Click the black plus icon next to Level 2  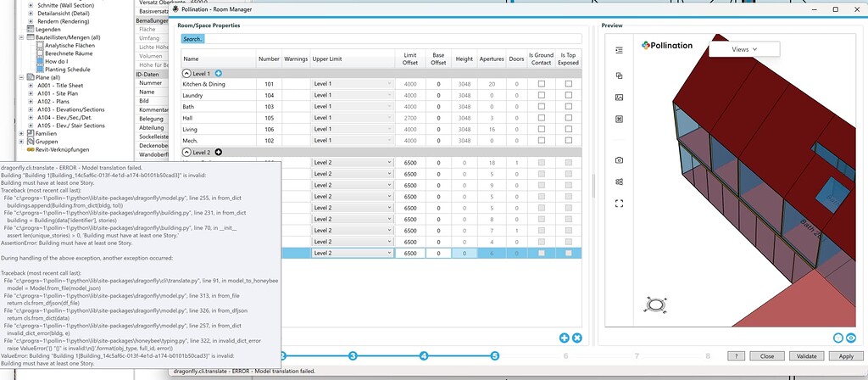tap(218, 152)
